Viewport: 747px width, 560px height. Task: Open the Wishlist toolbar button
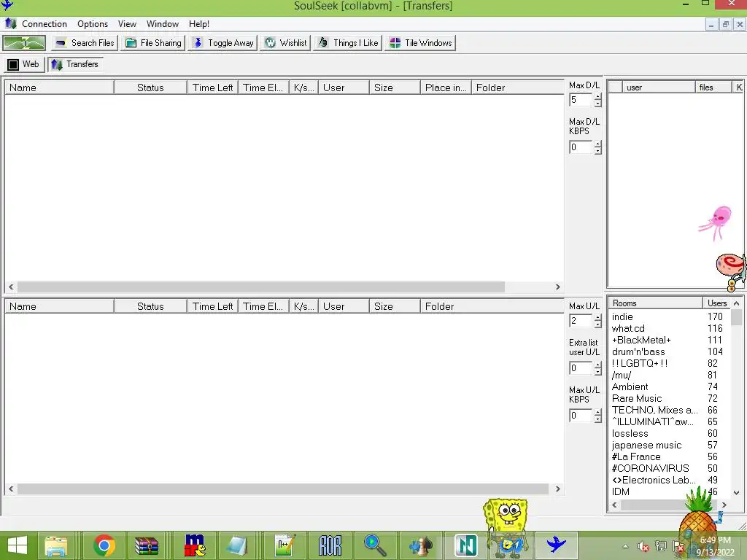286,43
